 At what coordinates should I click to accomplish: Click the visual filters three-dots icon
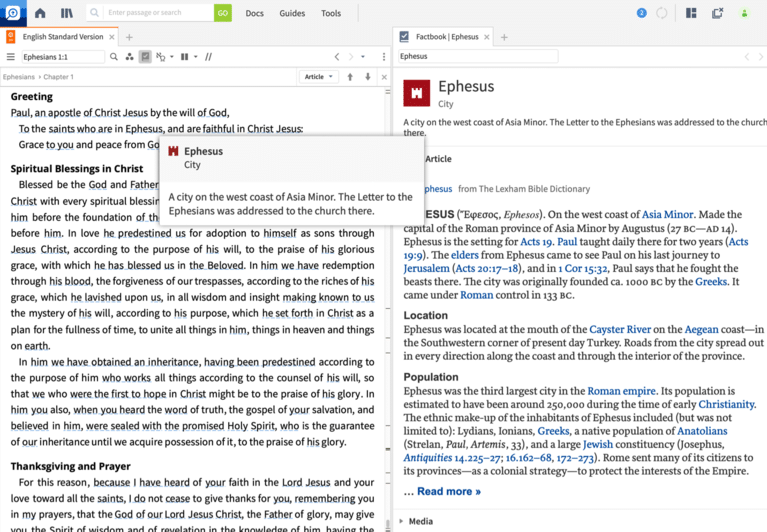(x=129, y=57)
